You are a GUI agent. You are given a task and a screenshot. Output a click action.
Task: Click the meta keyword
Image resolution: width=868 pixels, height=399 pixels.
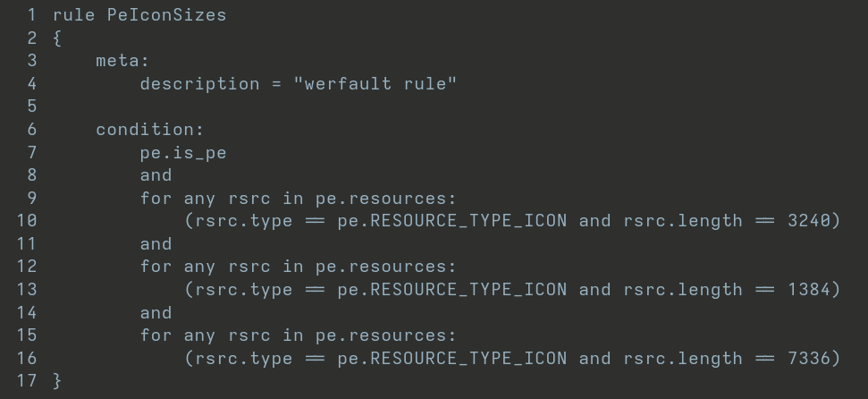[122, 61]
